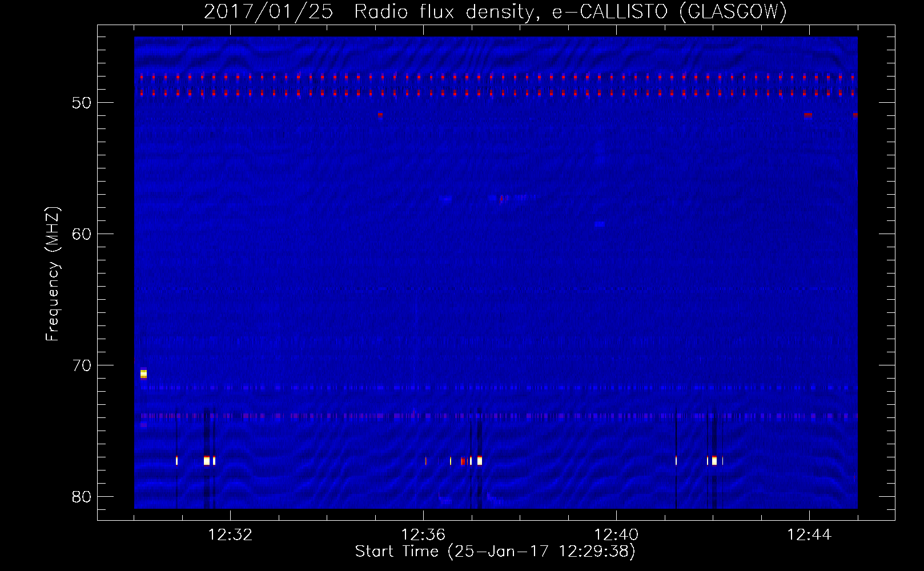924x571 pixels.
Task: Click the 12:32 time axis tick label
Action: tap(230, 535)
